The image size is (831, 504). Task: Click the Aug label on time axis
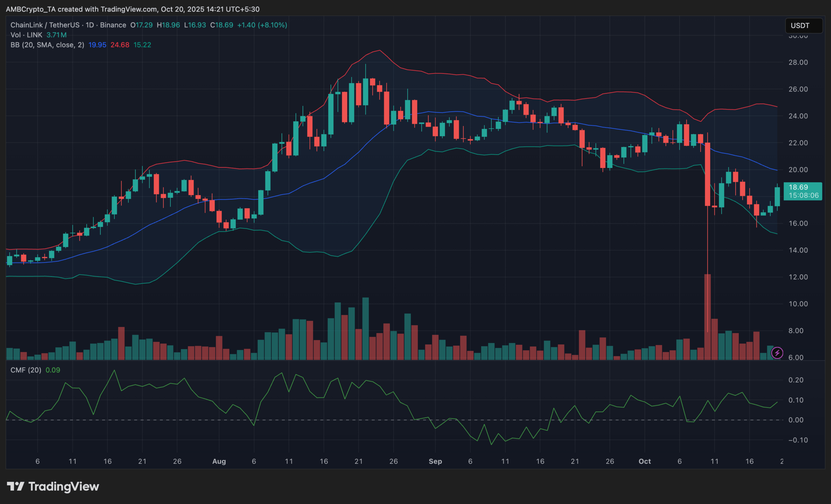coord(219,461)
